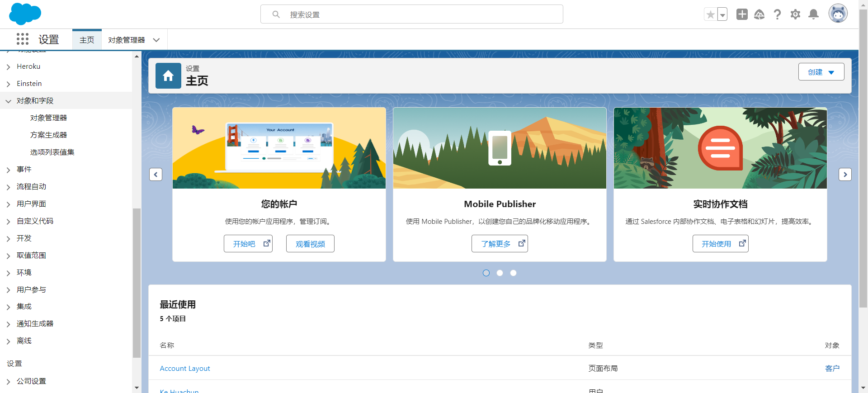Select the second carousel page indicator
This screenshot has width=868, height=393.
(x=500, y=273)
